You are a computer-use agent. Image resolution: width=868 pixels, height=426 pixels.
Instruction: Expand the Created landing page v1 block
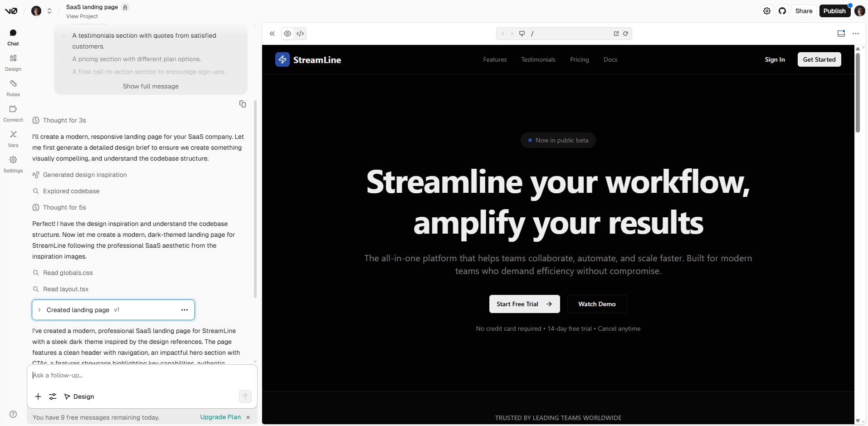point(39,310)
